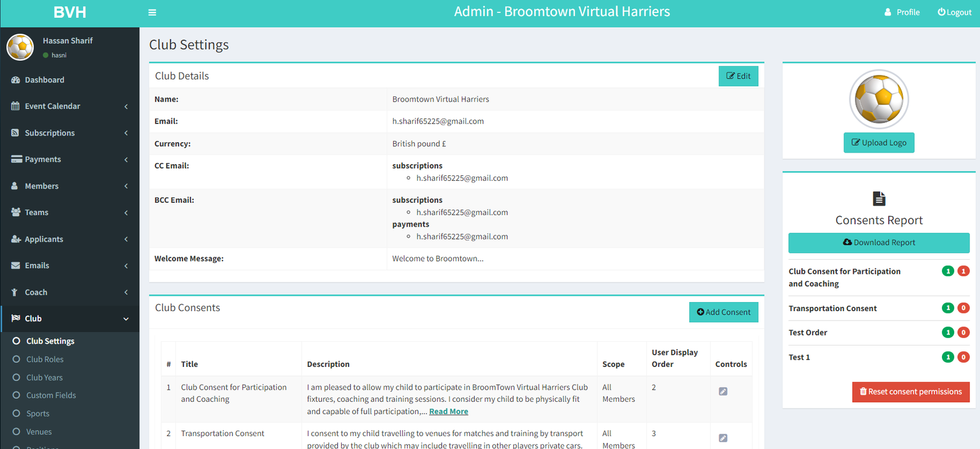Expand the Payments sidebar section

(70, 159)
